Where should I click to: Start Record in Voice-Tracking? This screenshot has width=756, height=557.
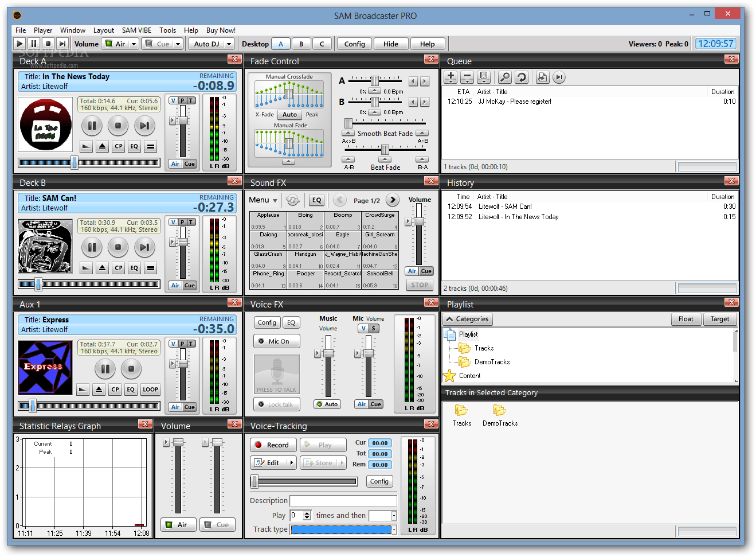(x=273, y=445)
